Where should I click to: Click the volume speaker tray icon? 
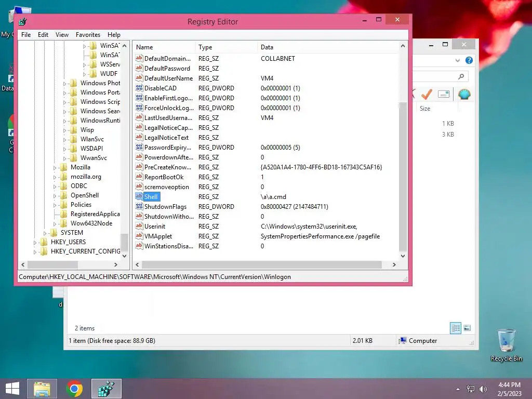point(483,389)
